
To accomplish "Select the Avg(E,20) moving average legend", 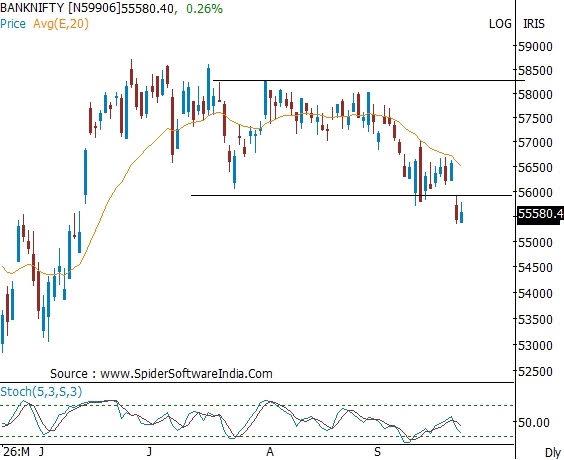I will click(61, 24).
